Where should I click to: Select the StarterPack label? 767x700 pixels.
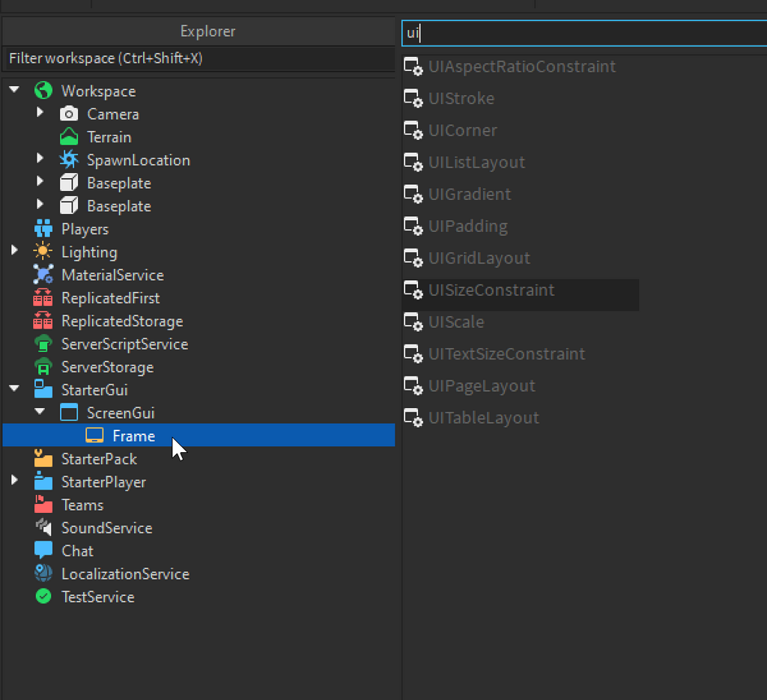pos(100,459)
